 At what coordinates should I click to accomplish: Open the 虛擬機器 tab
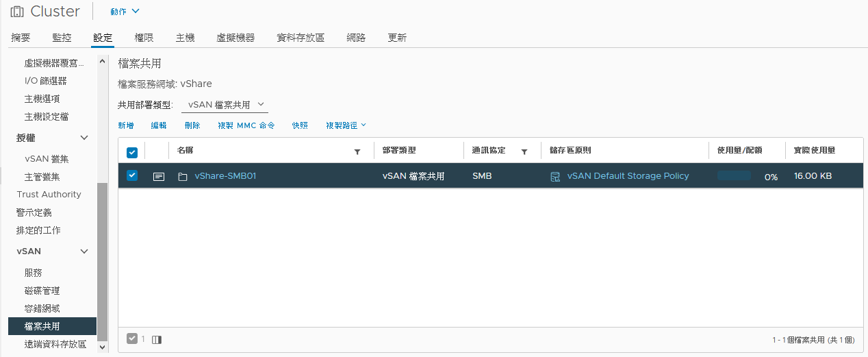pyautogui.click(x=235, y=38)
